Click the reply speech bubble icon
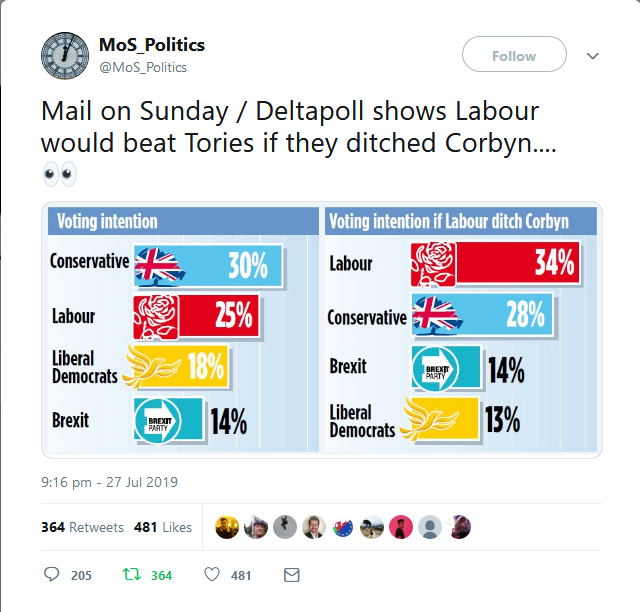Viewport: 640px width, 612px height. point(53,575)
